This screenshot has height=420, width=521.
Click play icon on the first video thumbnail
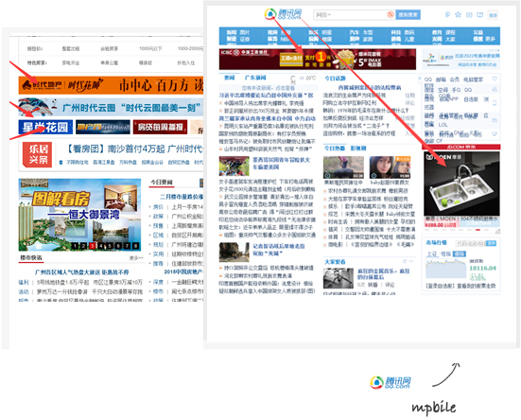click(x=327, y=175)
